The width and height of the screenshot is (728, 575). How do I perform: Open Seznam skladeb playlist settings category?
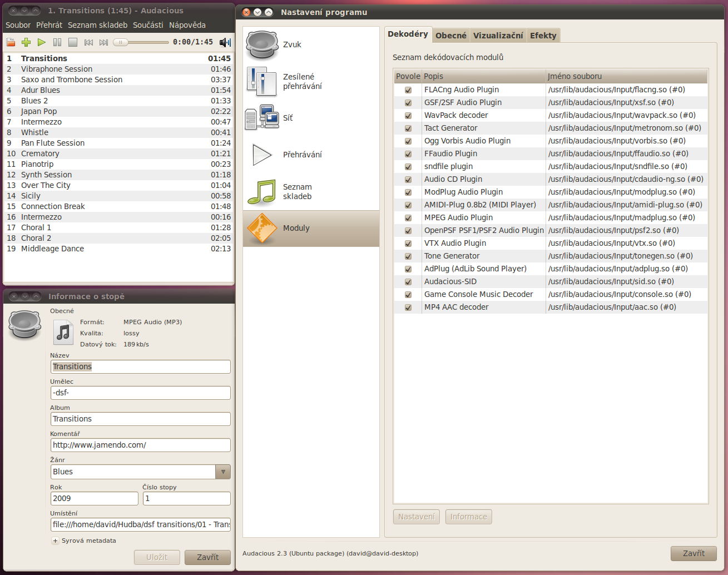click(311, 191)
